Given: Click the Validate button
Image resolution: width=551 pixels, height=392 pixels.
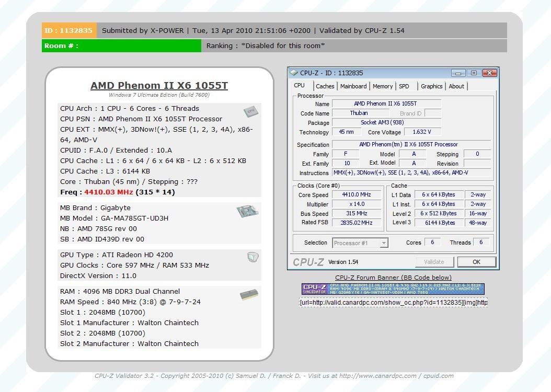Looking at the screenshot, I should tap(434, 262).
